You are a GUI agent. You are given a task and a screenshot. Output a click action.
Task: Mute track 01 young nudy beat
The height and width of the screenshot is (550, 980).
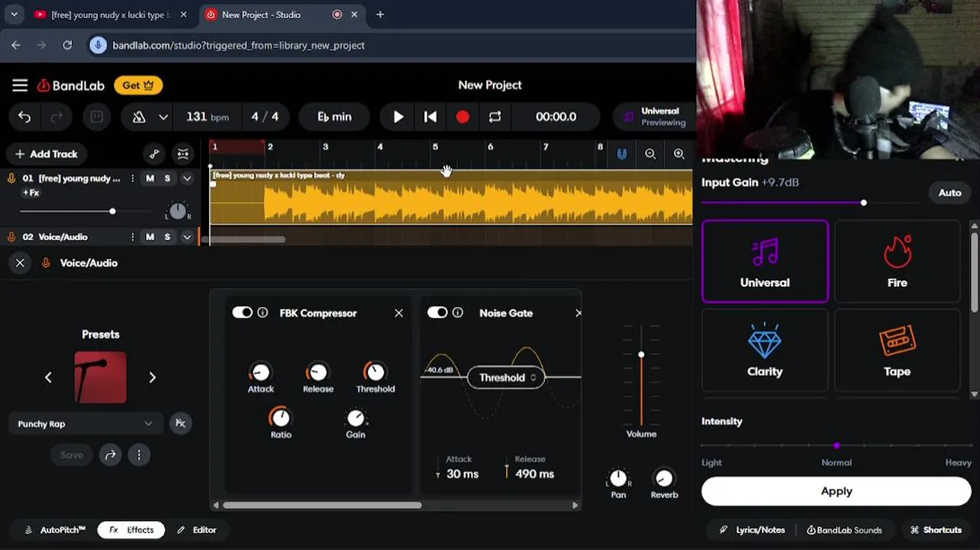(x=150, y=178)
